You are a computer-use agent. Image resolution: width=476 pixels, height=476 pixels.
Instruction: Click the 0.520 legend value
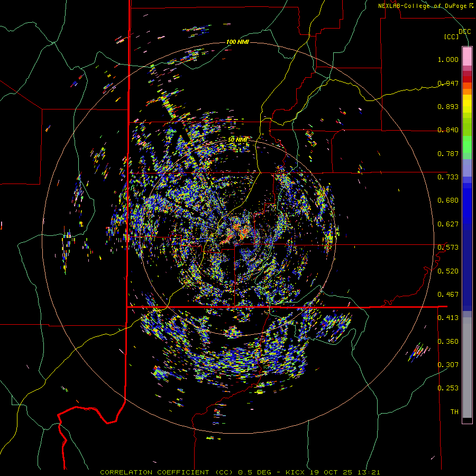448,271
